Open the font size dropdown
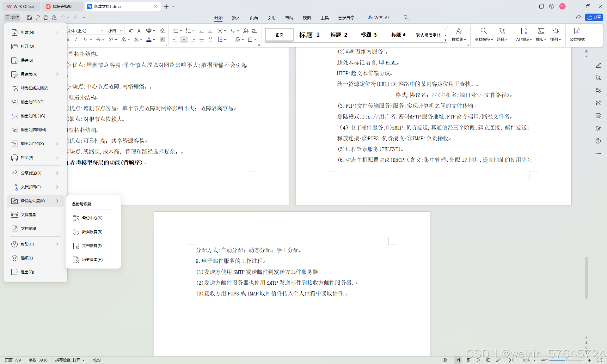Image resolution: width=607 pixels, height=364 pixels. (121, 31)
